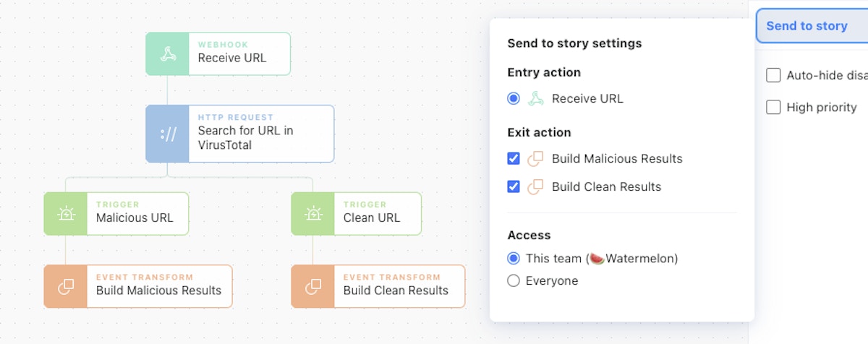Set access to Everyone
Image resolution: width=868 pixels, height=344 pixels.
[514, 280]
